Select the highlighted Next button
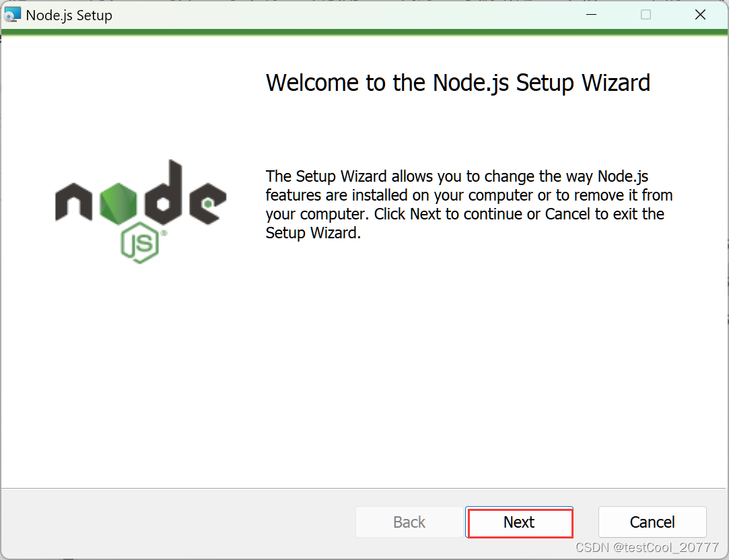 (x=519, y=522)
